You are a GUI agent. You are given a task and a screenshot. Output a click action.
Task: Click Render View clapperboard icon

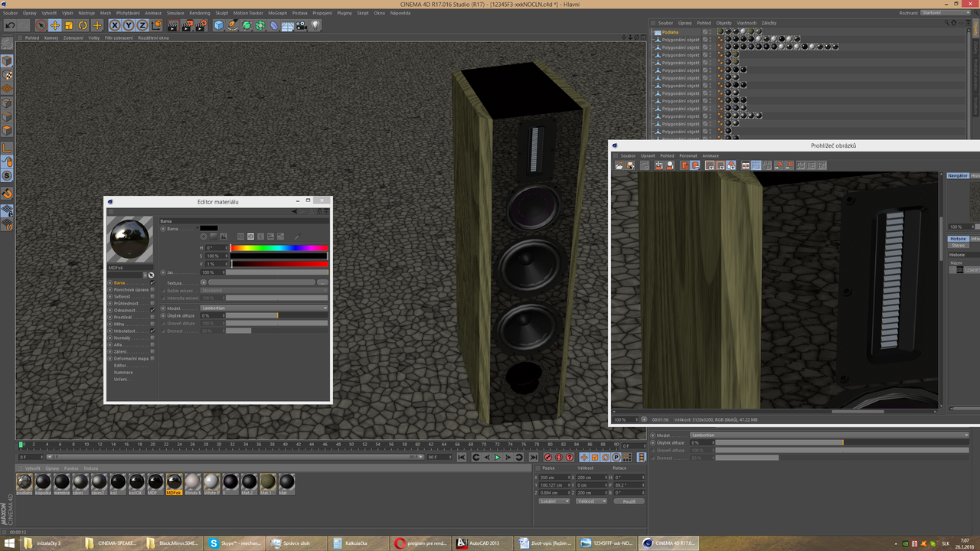173,25
